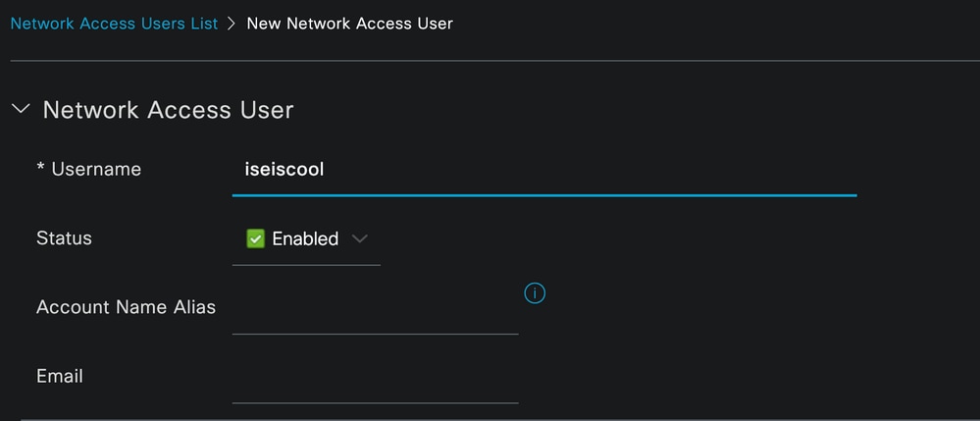Go back to Network Access Users List

coord(115,24)
